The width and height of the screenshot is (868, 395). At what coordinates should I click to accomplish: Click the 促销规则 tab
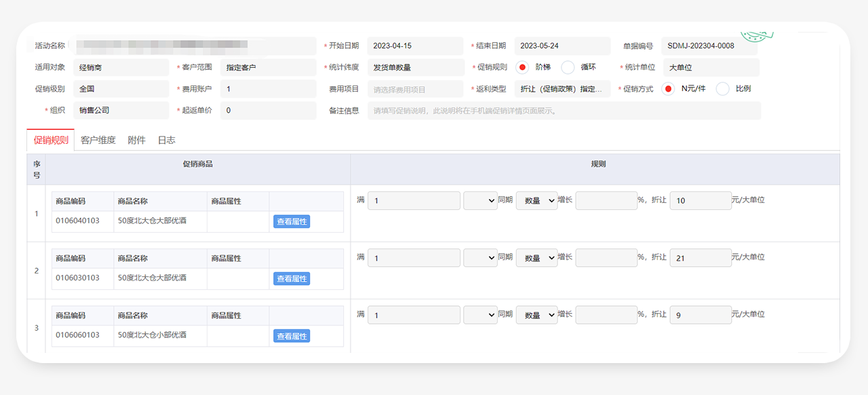51,140
